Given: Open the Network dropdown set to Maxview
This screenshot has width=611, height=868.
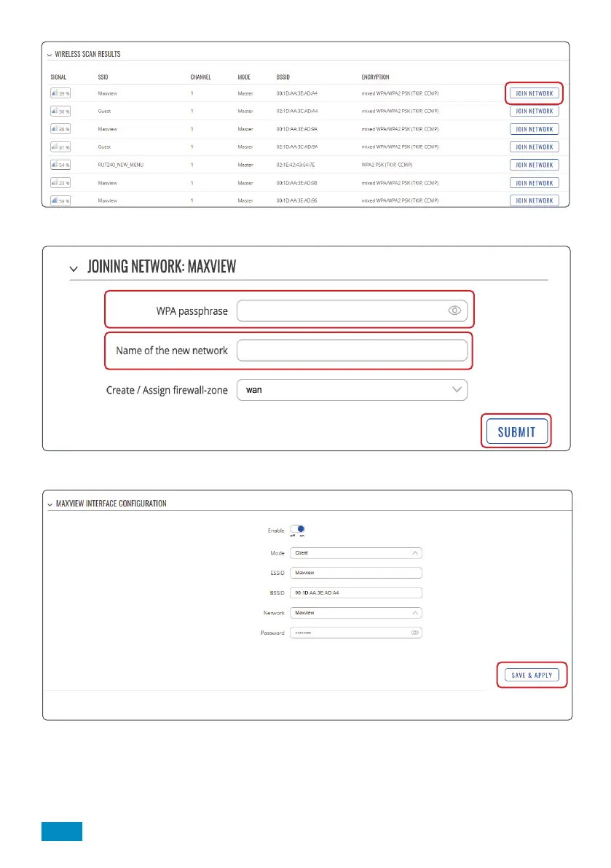Looking at the screenshot, I should tap(355, 613).
